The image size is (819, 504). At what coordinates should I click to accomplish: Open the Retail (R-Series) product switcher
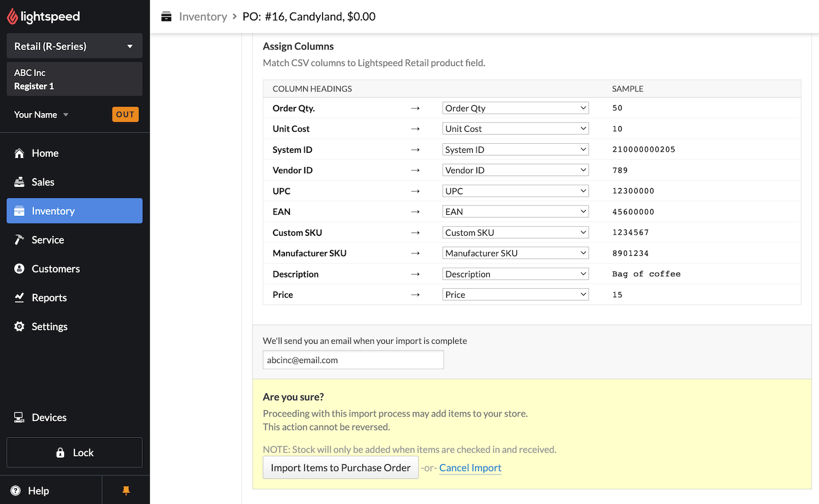(x=75, y=47)
